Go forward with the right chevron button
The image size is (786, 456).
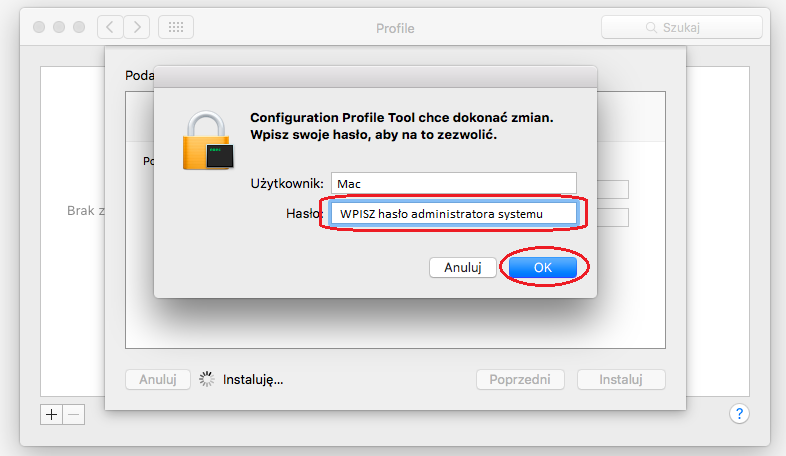(x=136, y=27)
